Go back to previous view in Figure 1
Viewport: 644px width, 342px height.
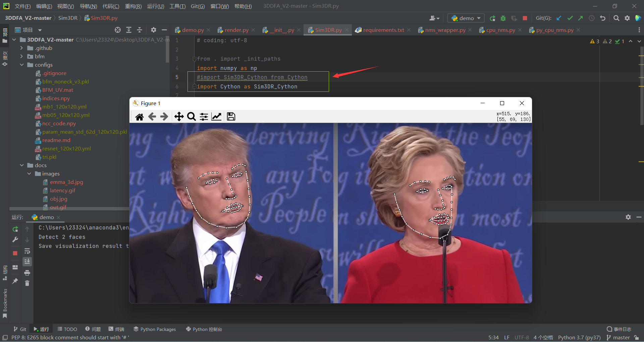152,117
